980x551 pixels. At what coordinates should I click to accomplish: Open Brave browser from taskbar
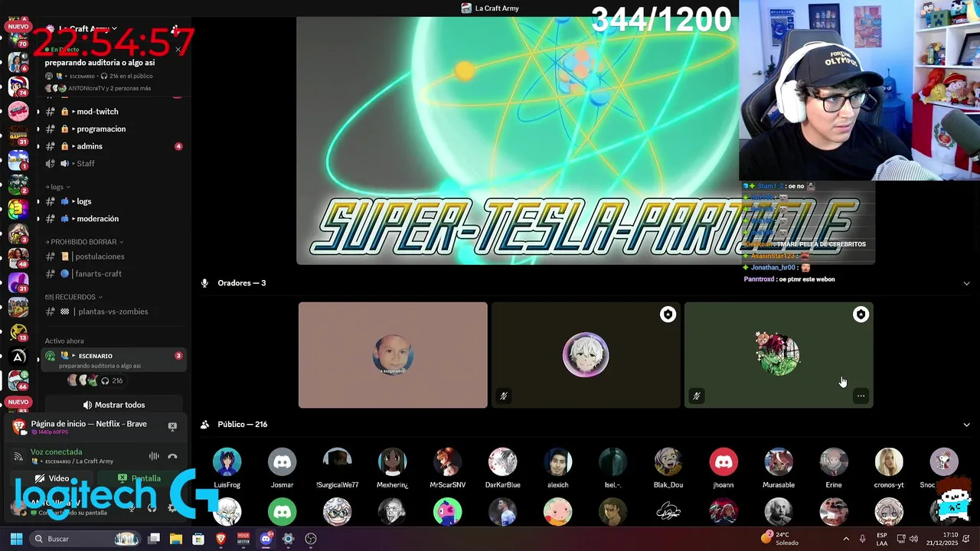[x=220, y=539]
